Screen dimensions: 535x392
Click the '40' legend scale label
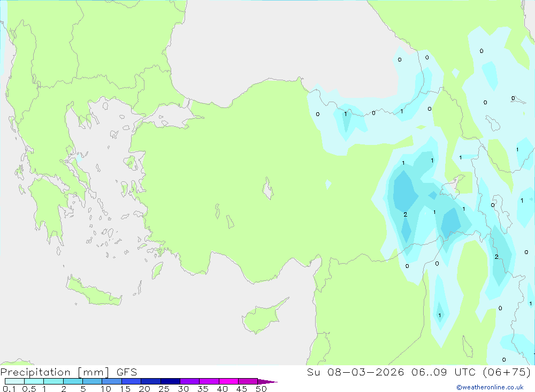coord(223,389)
